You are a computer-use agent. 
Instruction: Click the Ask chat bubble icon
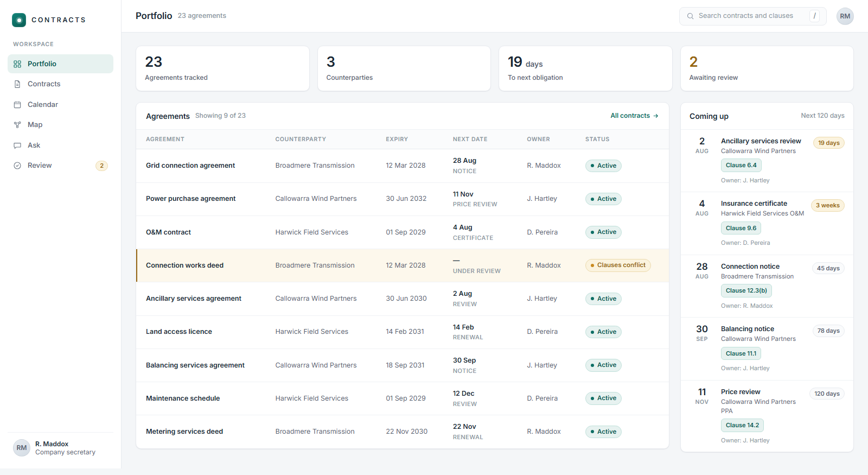(x=17, y=145)
